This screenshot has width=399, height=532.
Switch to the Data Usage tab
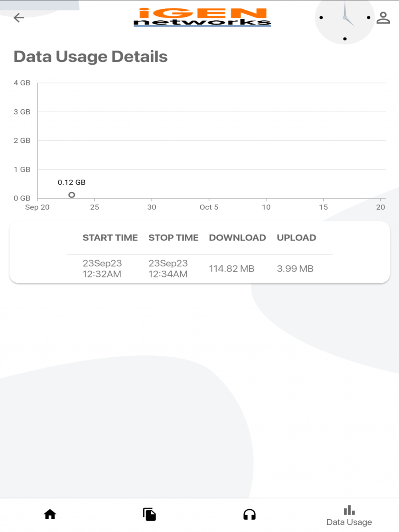(x=349, y=522)
